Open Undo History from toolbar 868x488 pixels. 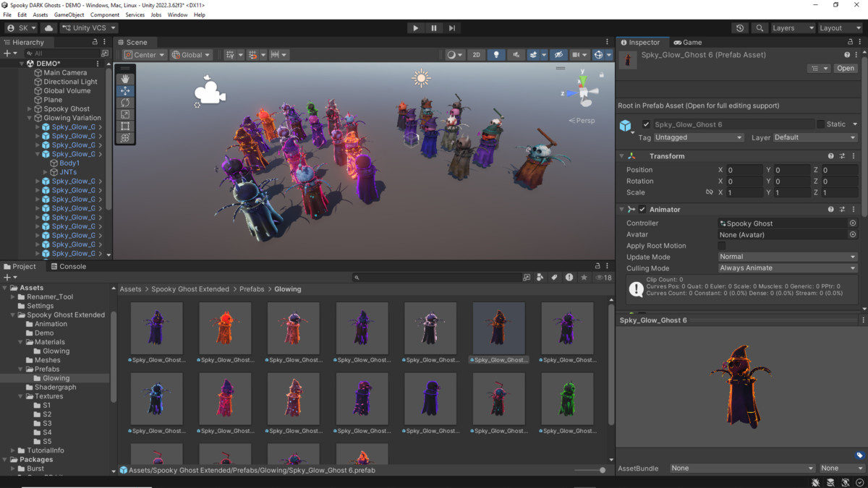point(740,28)
